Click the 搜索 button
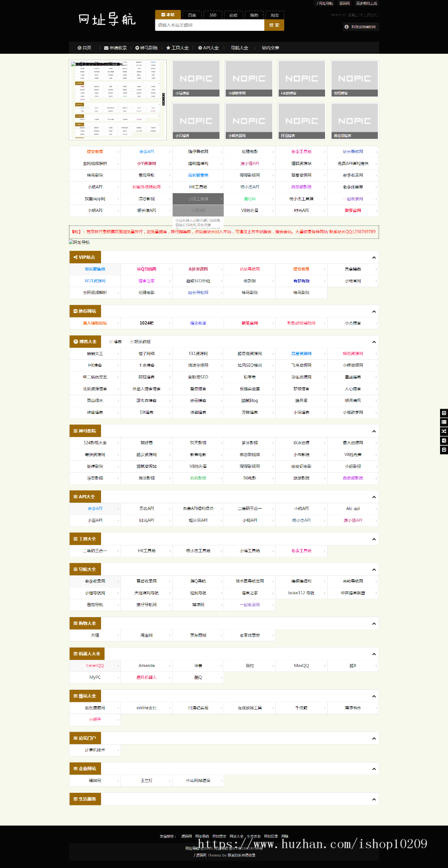Screen dimensions: 448x868 (274, 25)
